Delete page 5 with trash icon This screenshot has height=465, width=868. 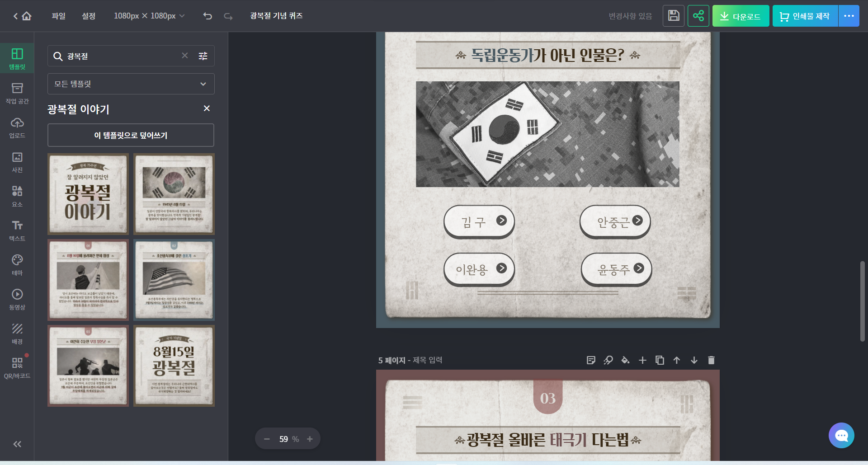711,360
